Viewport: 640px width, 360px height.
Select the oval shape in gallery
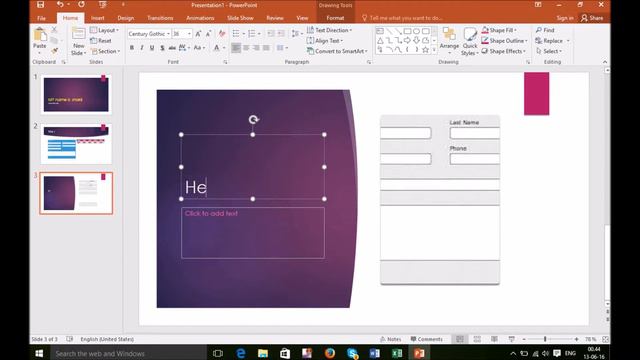416,31
